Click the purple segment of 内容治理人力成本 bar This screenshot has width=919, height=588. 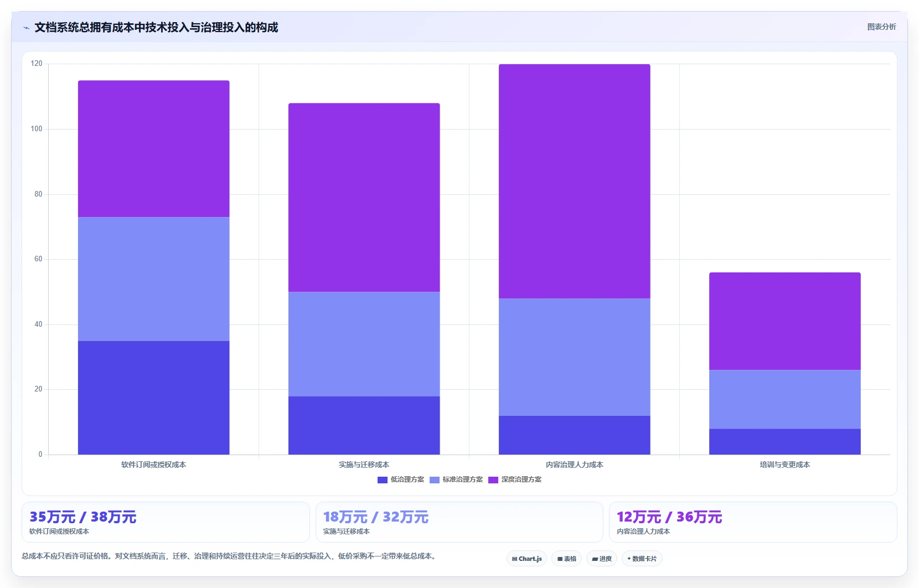pos(574,182)
